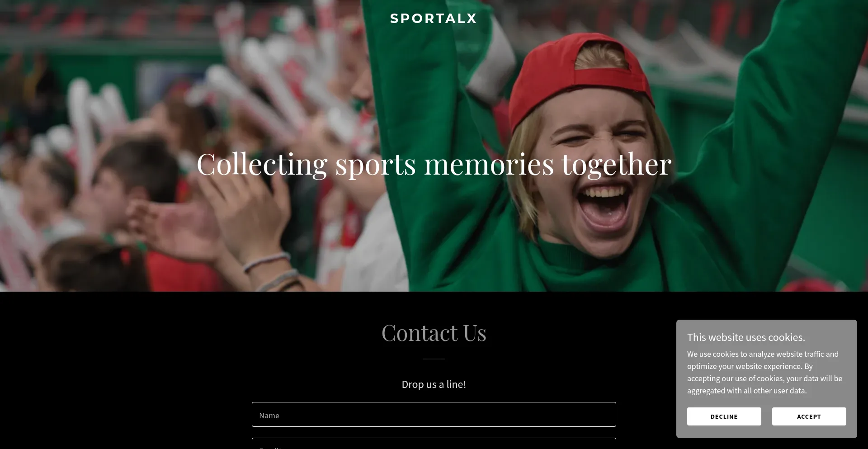The image size is (868, 449).
Task: Click the 'Drop us a line!' text
Action: click(434, 384)
